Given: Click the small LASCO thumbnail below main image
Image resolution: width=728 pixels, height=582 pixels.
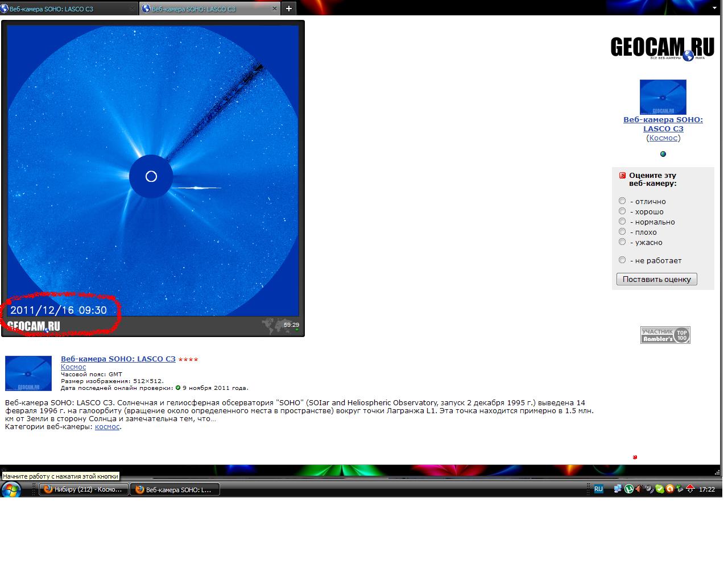Looking at the screenshot, I should click(x=28, y=373).
